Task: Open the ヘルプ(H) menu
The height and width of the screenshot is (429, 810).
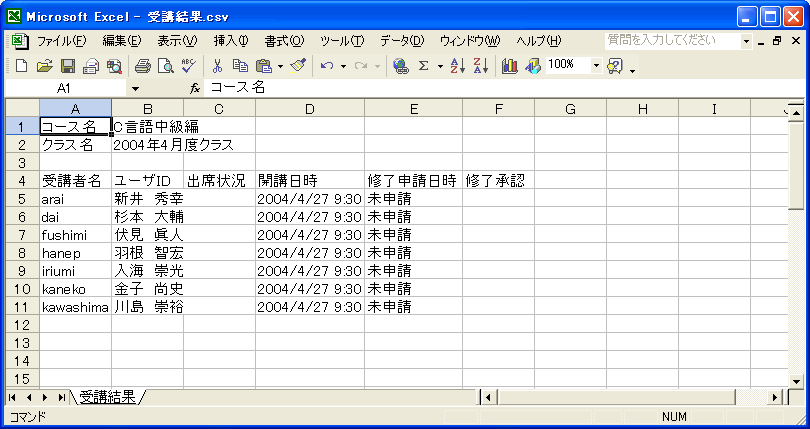Action: [x=539, y=41]
